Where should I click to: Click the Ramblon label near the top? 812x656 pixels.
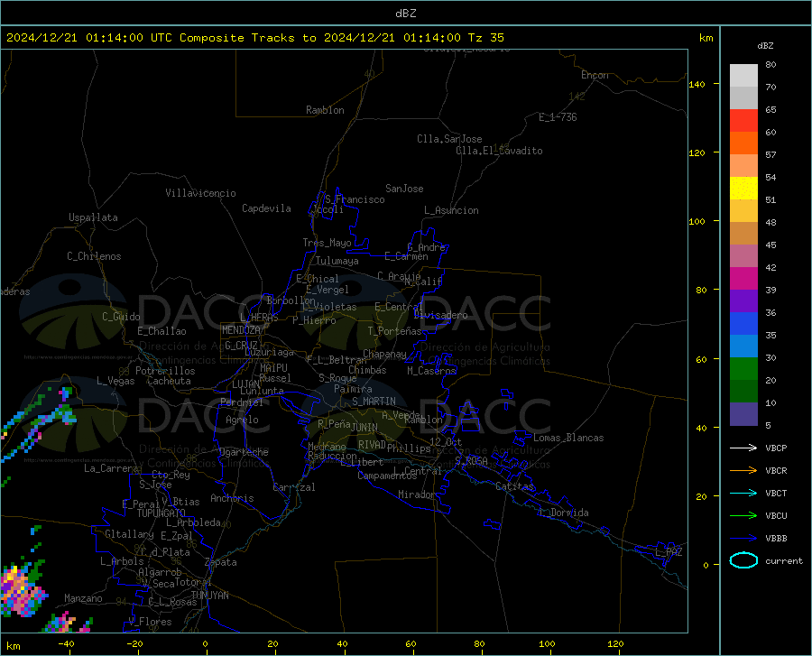325,110
